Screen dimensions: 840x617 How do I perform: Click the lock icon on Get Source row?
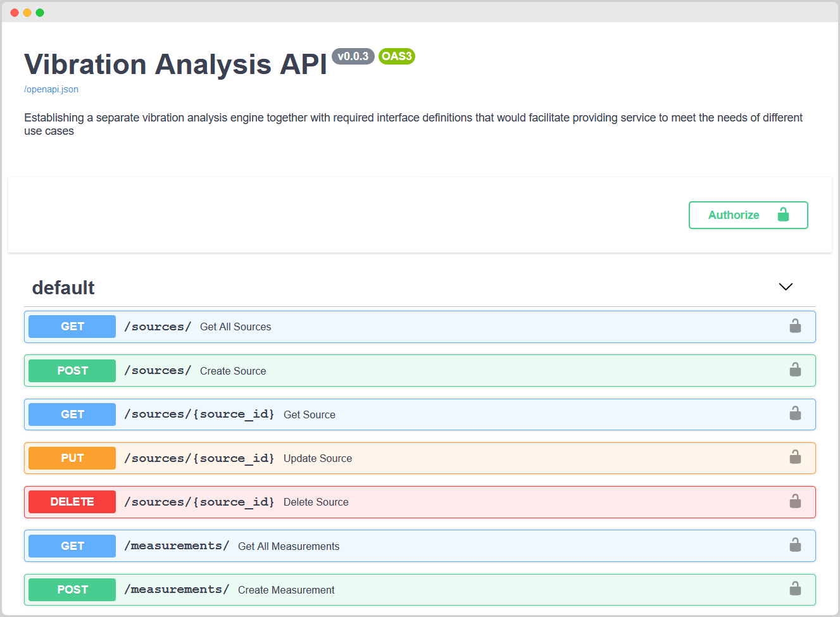click(795, 413)
